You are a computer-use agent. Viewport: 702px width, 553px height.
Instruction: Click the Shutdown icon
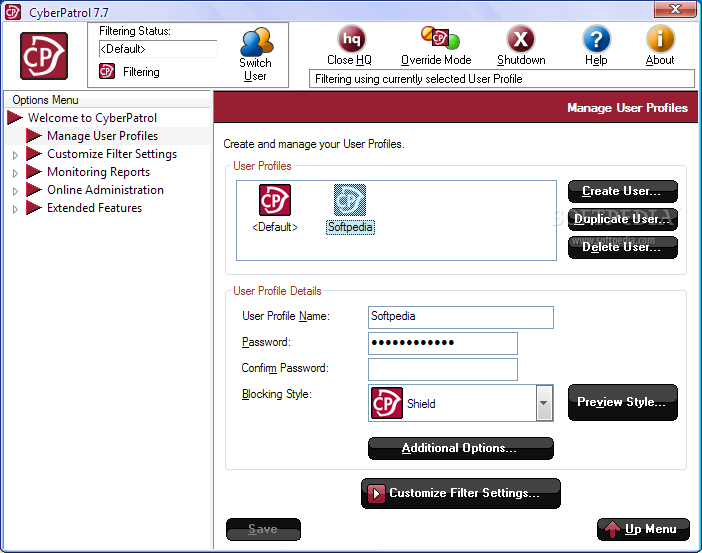[520, 39]
